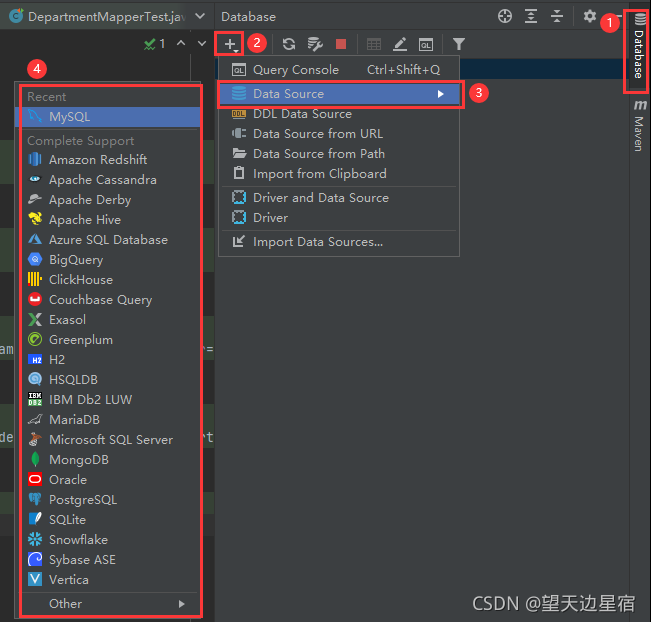Viewport: 651px width, 622px height.
Task: Expand the Other data sources submenu
Action: [108, 604]
